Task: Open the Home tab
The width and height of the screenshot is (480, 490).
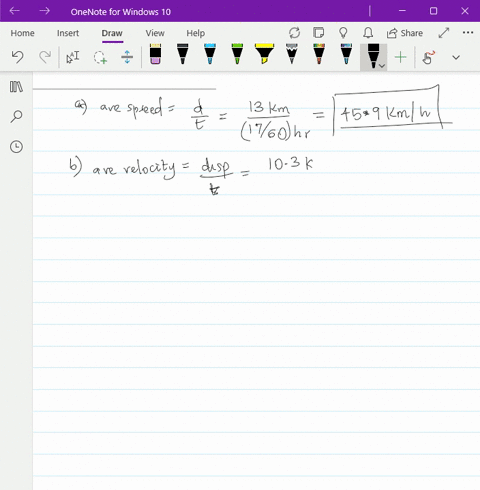Action: click(x=22, y=33)
